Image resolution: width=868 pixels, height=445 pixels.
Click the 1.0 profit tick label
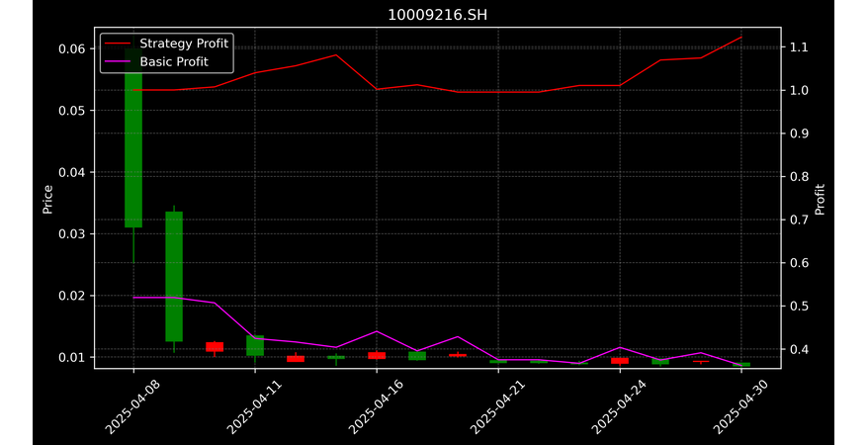pyautogui.click(x=798, y=90)
